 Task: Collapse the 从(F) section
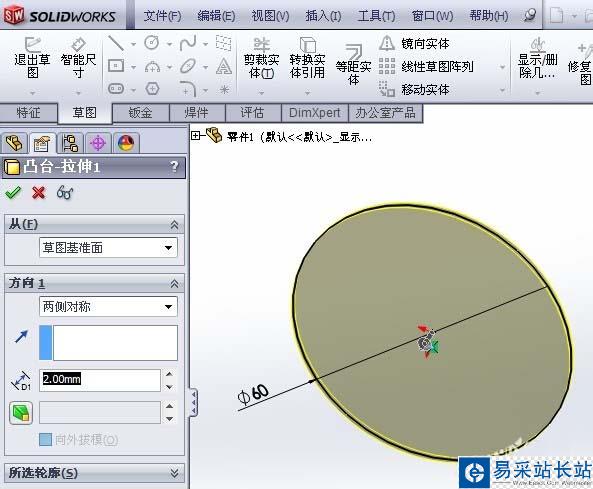point(174,224)
